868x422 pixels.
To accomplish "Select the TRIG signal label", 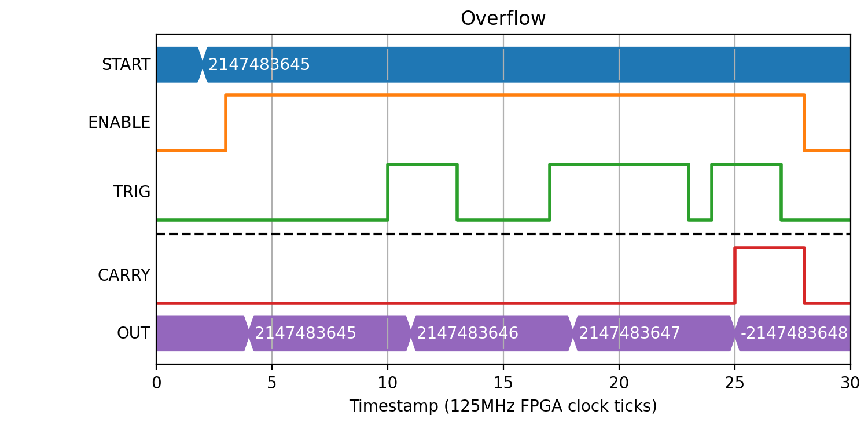I will pyautogui.click(x=131, y=192).
